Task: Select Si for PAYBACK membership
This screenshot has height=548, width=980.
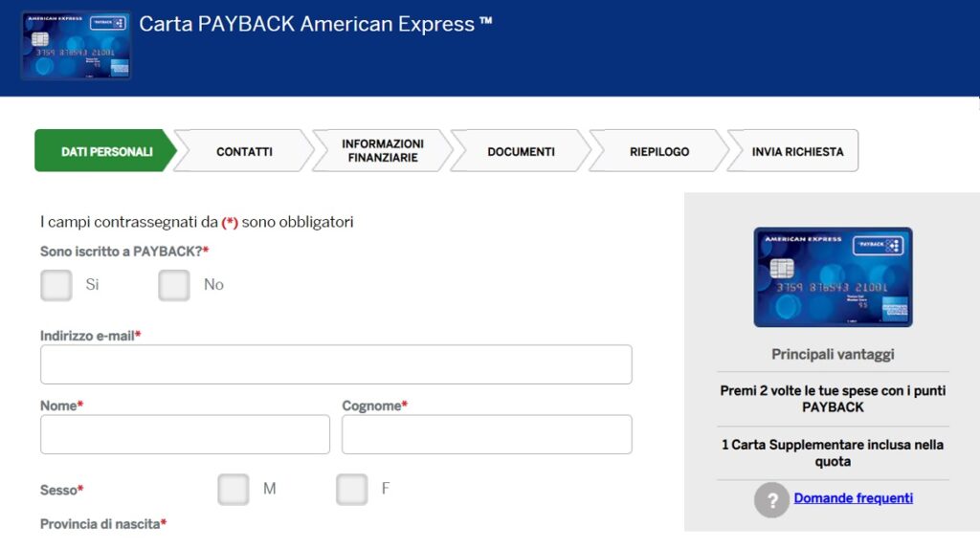Action: pyautogui.click(x=56, y=285)
